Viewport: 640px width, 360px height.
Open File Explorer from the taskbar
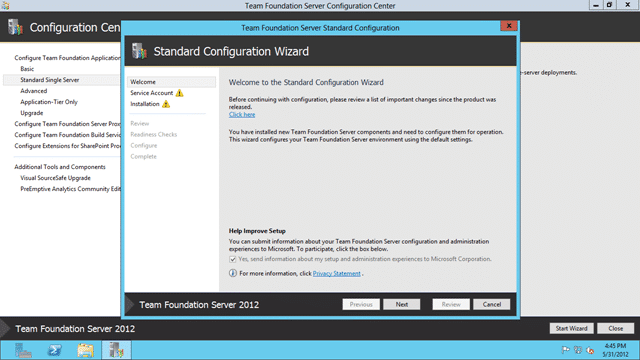(85, 350)
